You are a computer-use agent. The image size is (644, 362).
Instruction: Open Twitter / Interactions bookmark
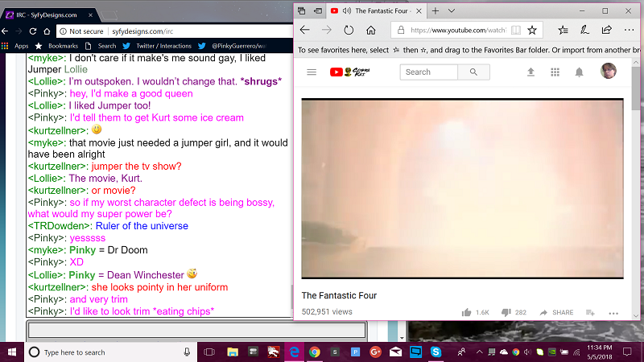(157, 46)
